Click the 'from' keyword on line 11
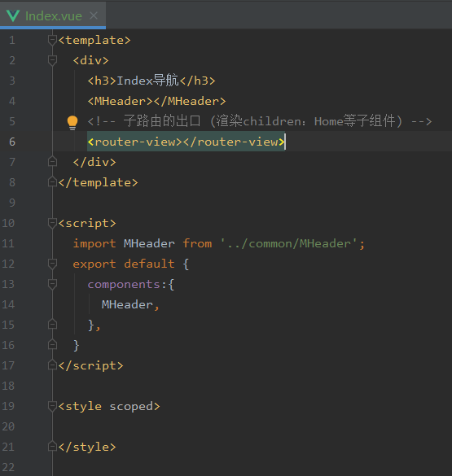This screenshot has height=476, width=452. click(x=197, y=243)
